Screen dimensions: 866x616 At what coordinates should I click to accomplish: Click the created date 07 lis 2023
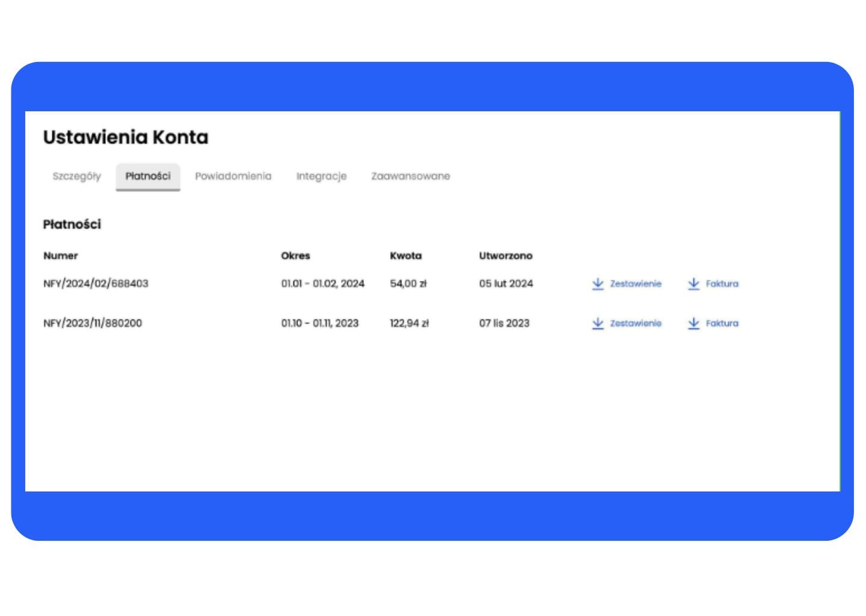[505, 324]
